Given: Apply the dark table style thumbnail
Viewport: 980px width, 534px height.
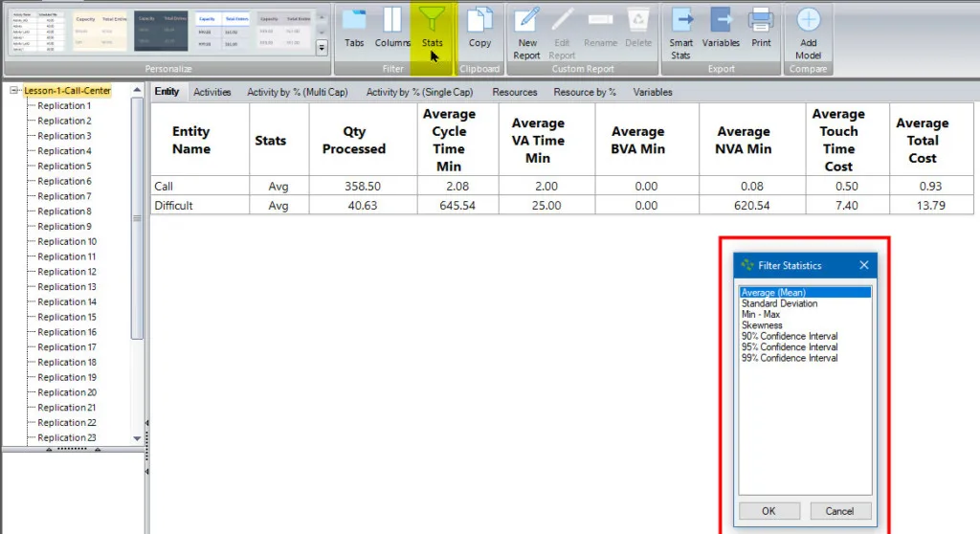Looking at the screenshot, I should (x=161, y=32).
